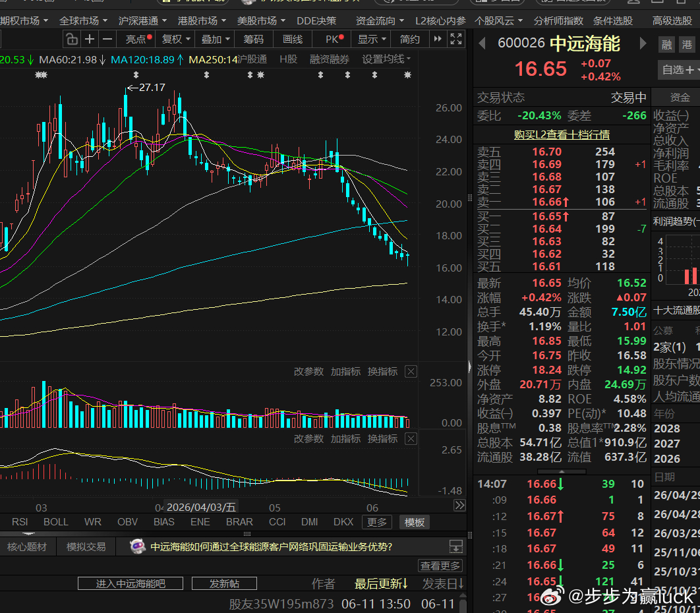700x613 pixels.
Task: Click the 融 margin badge
Action: pos(666,44)
